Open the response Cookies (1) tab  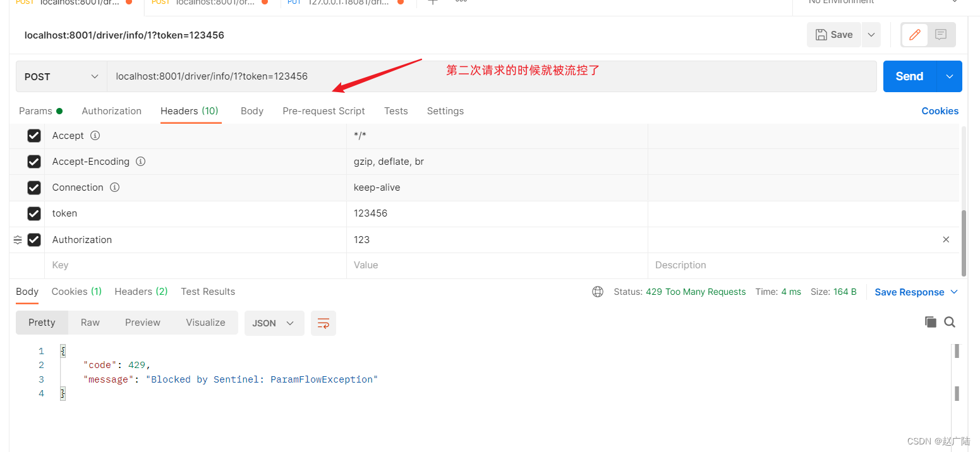click(76, 292)
